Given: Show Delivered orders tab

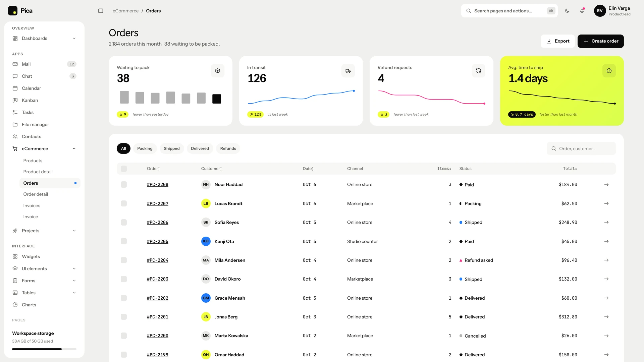Looking at the screenshot, I should (x=200, y=148).
